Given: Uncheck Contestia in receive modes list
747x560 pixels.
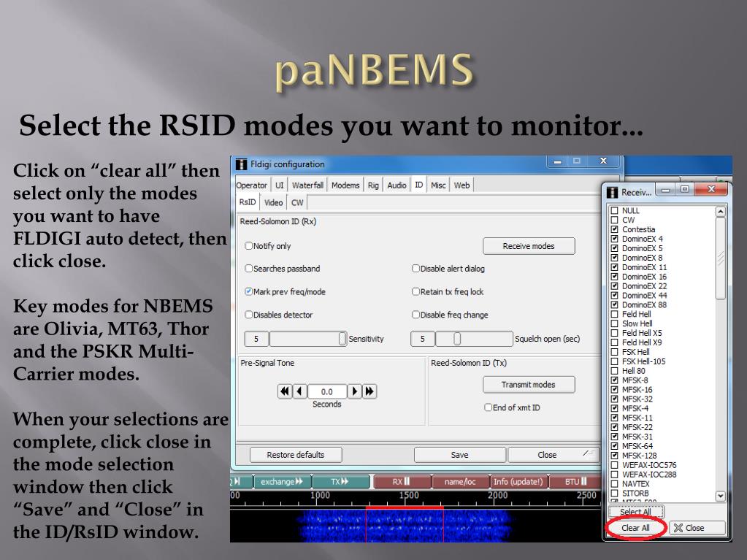Looking at the screenshot, I should (615, 229).
